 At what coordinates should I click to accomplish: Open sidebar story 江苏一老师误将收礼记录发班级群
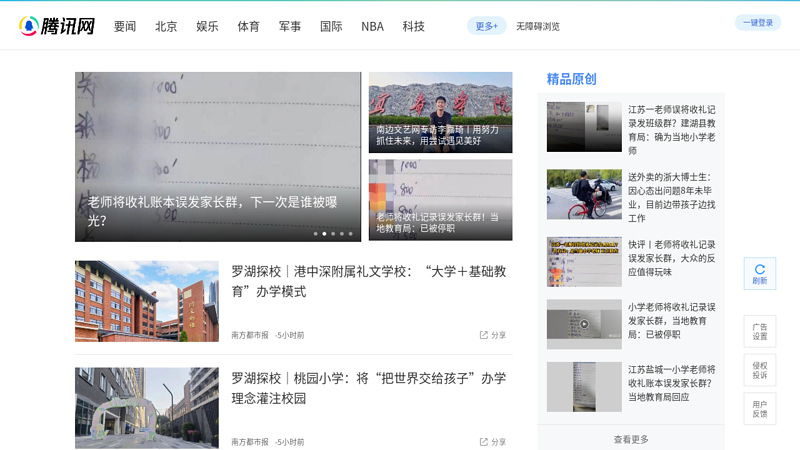(x=671, y=130)
